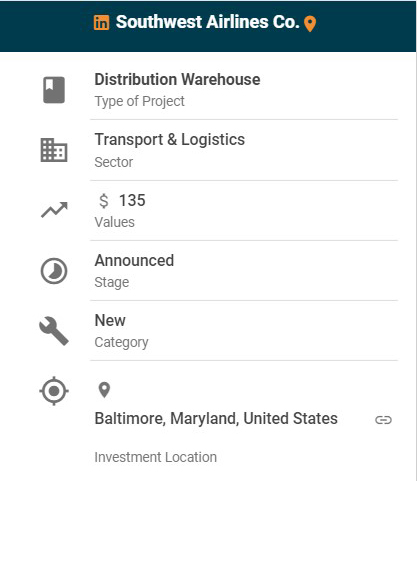Open the LinkedIn icon in header
The image size is (417, 562).
click(x=101, y=23)
